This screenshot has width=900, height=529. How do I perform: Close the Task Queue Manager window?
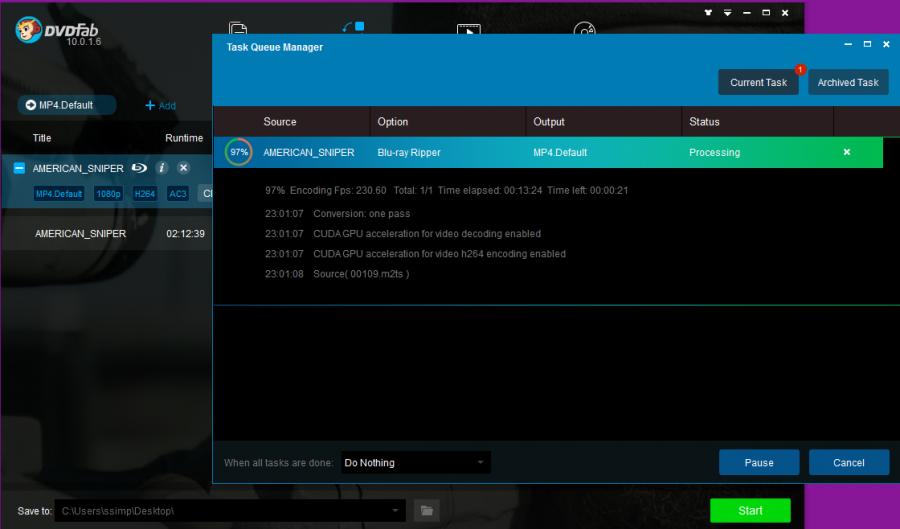pyautogui.click(x=886, y=44)
